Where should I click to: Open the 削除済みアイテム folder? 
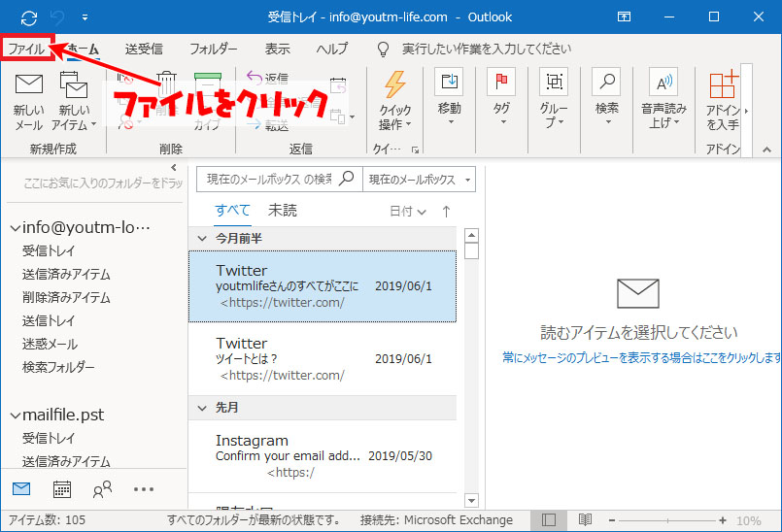pyautogui.click(x=66, y=298)
